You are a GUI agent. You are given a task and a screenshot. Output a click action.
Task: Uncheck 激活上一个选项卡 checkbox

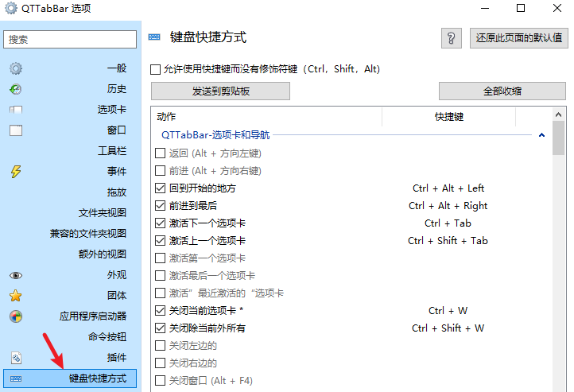tap(160, 240)
